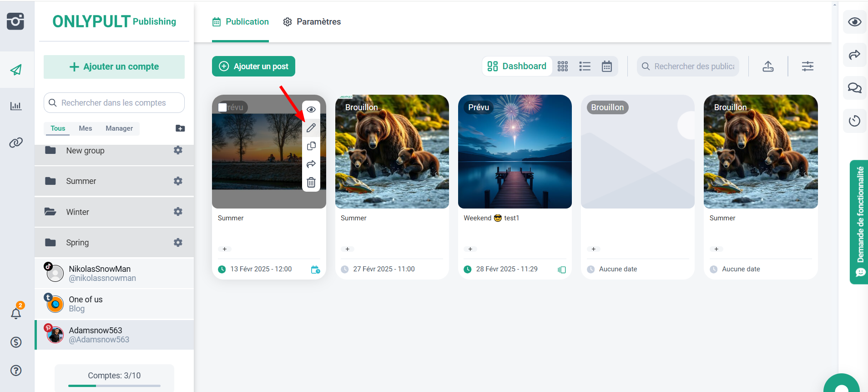Viewport: 868px width, 392px height.
Task: Click Ajouter un post button
Action: click(253, 66)
